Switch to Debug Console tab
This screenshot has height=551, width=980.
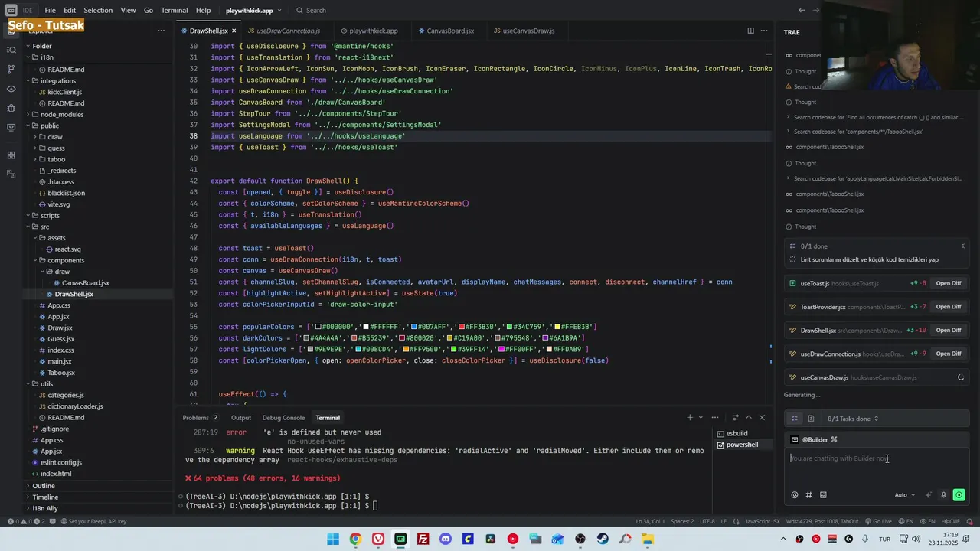point(283,418)
